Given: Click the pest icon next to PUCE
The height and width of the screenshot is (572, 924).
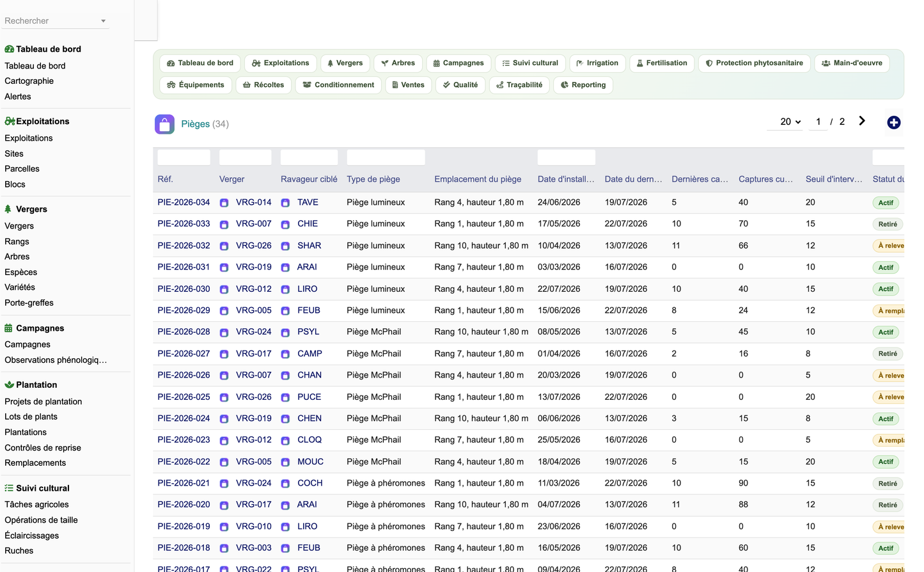Looking at the screenshot, I should point(285,397).
